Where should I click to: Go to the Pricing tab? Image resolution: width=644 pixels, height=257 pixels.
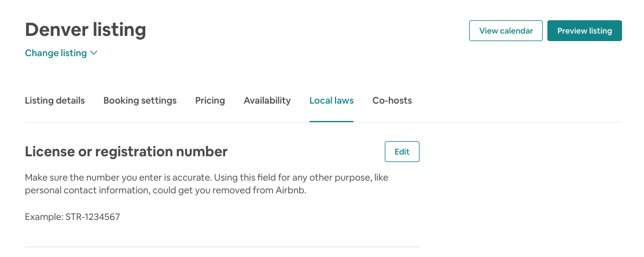(210, 101)
